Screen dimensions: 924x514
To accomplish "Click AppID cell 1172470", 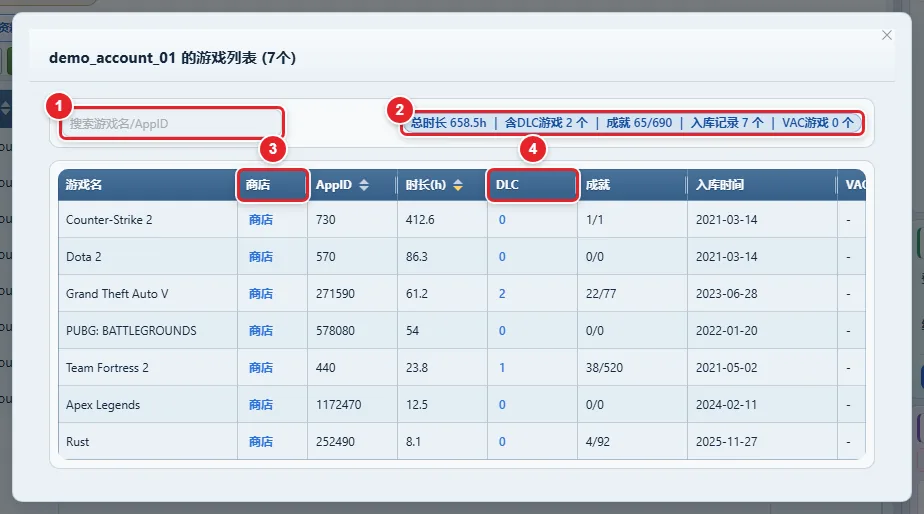I will coord(339,405).
